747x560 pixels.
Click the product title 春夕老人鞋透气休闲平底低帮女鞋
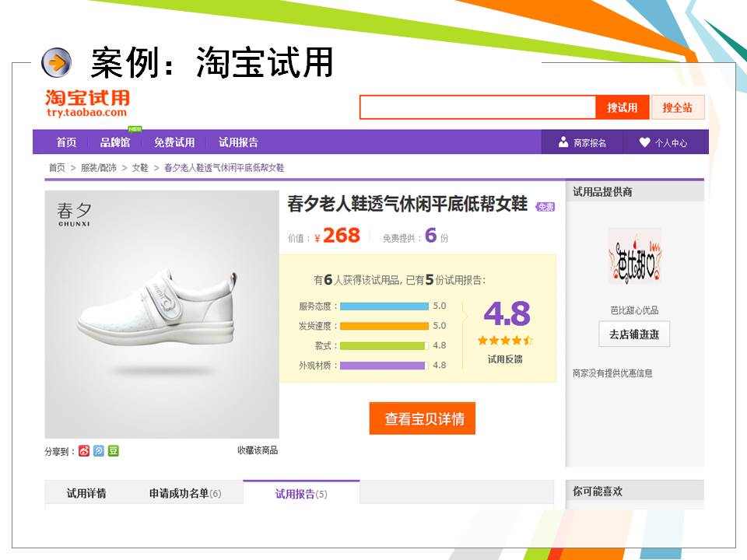click(x=407, y=204)
